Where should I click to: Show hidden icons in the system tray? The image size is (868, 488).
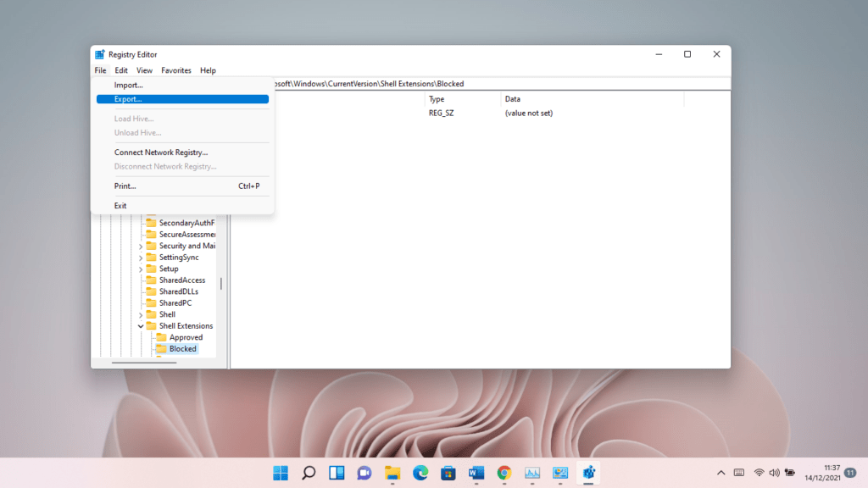[721, 473]
